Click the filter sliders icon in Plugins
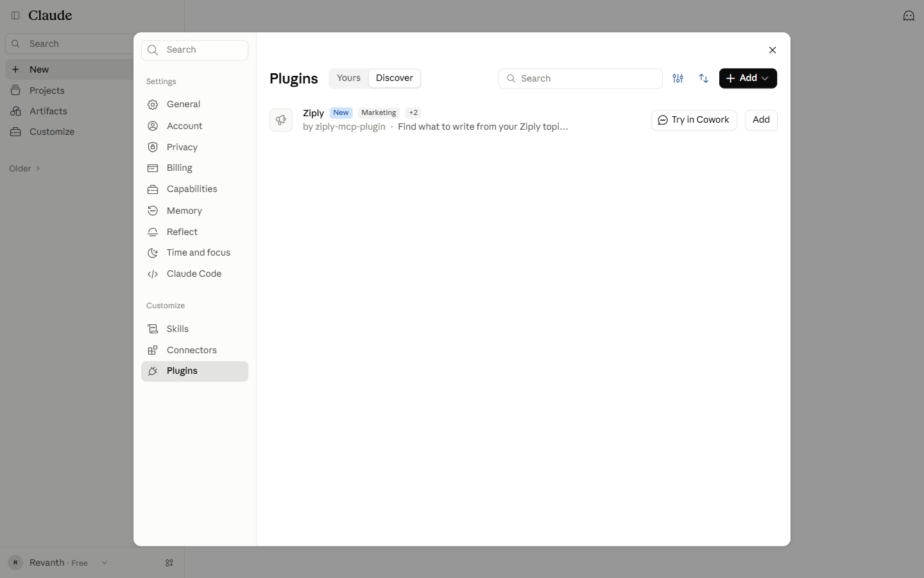 (x=678, y=78)
